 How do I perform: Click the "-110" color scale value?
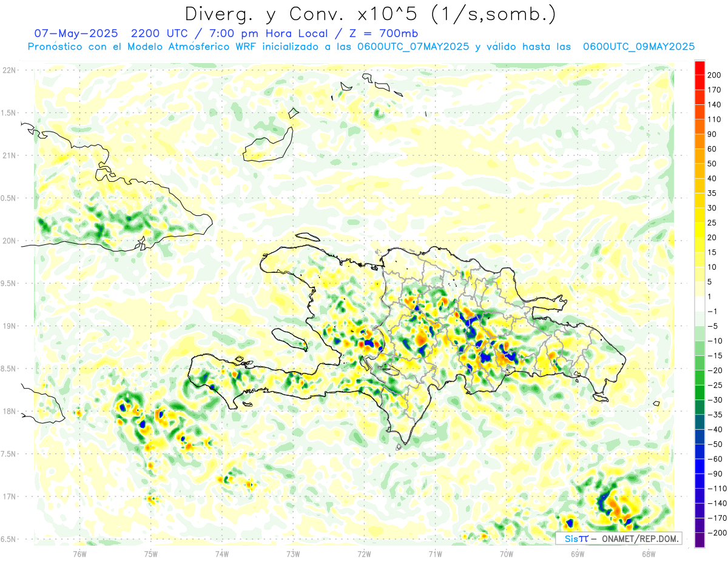click(718, 489)
